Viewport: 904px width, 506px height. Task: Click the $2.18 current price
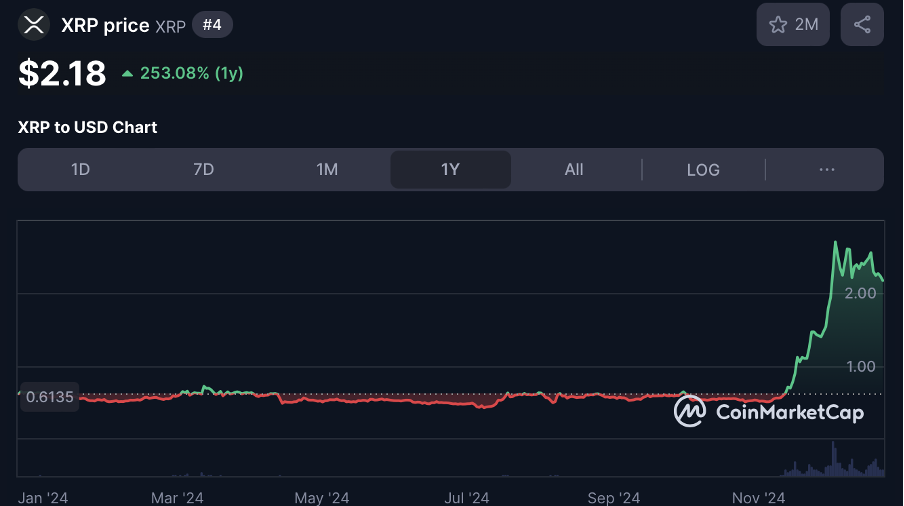[x=62, y=73]
